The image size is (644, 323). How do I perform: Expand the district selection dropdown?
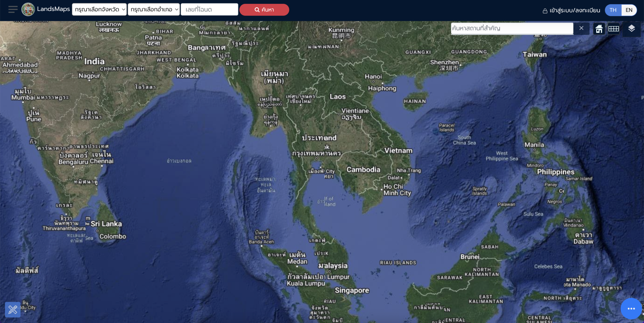pyautogui.click(x=154, y=9)
